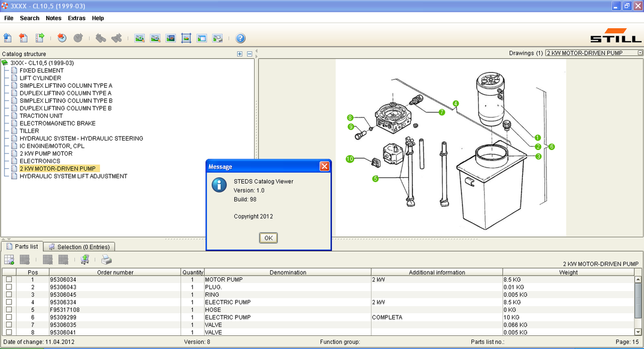Click the drawing-in-window toolbar icon

click(x=202, y=38)
